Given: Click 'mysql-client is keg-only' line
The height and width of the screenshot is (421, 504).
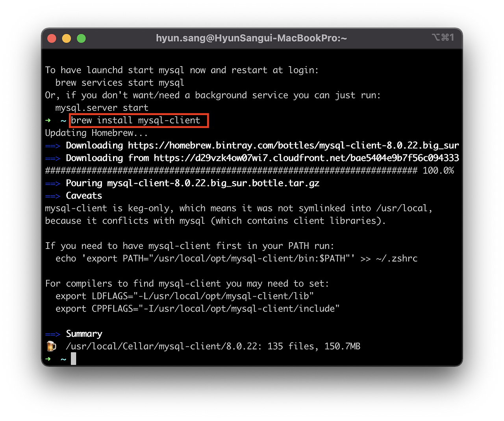Looking at the screenshot, I should click(239, 208).
